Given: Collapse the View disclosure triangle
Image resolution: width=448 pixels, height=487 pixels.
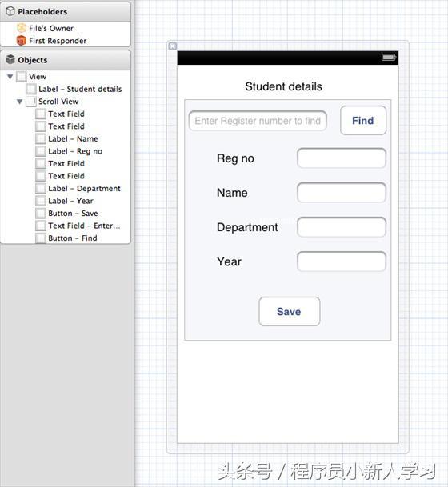Looking at the screenshot, I should (10, 77).
